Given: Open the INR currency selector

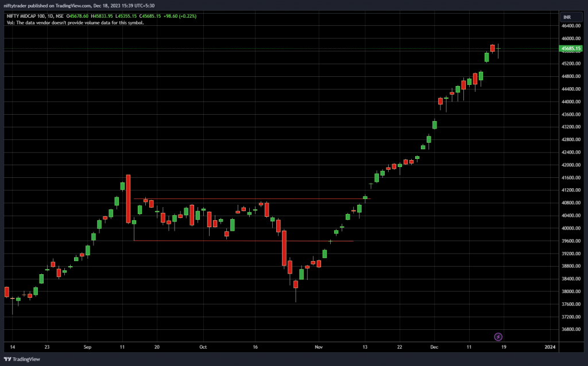Looking at the screenshot, I should pyautogui.click(x=571, y=17).
